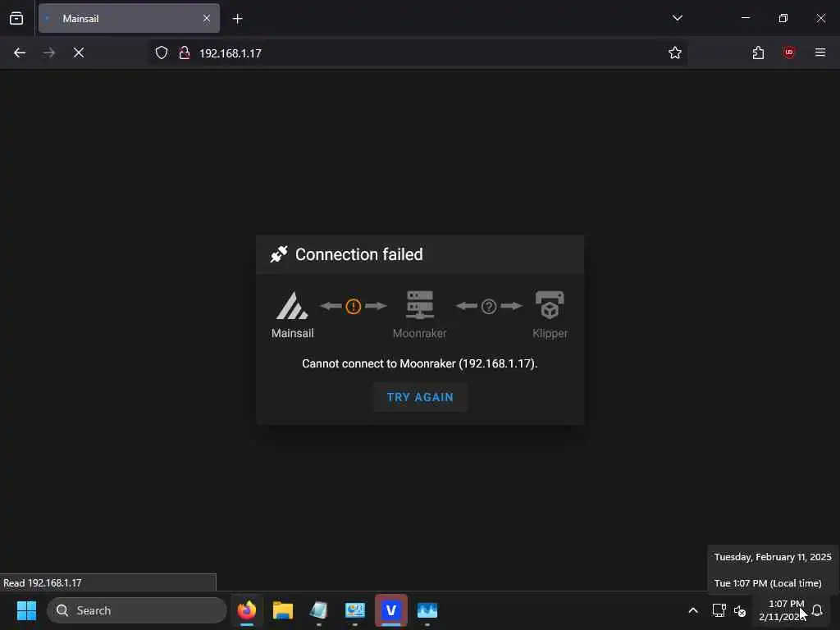
Task: Click the taskbar clock showing 1:07 PM
Action: pos(782,610)
